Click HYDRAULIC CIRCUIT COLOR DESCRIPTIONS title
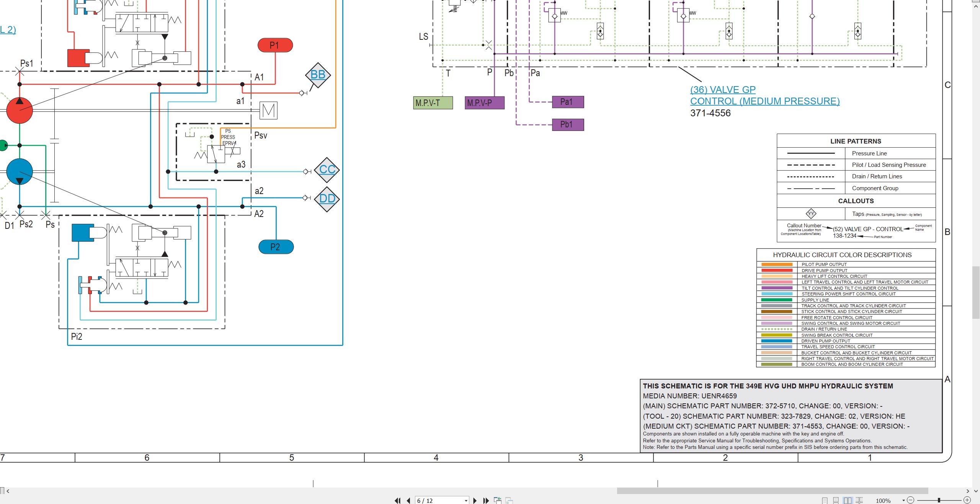This screenshot has height=504, width=980. pyautogui.click(x=842, y=255)
